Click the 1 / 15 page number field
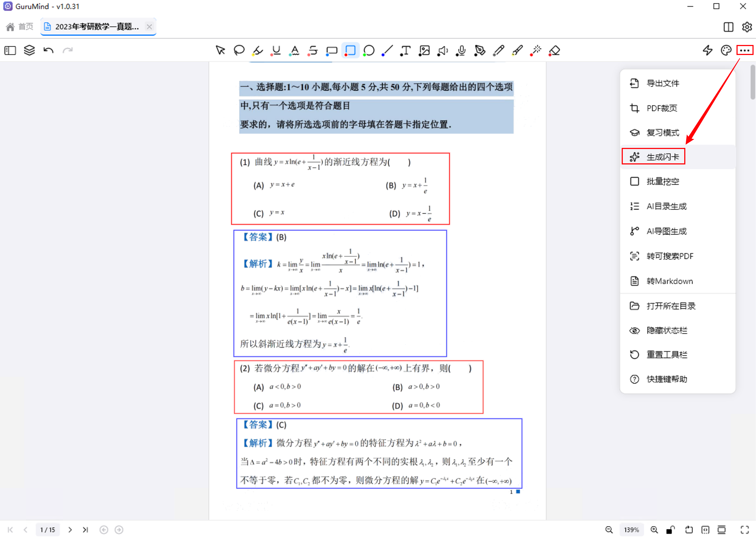Image resolution: width=756 pixels, height=538 pixels. coord(48,530)
